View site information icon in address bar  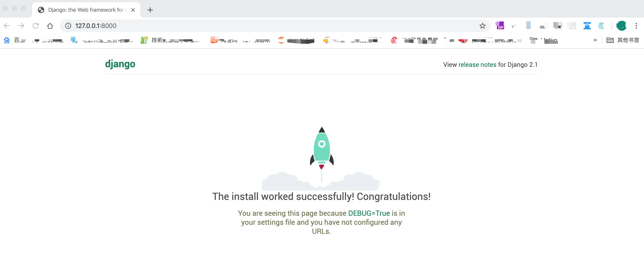(x=68, y=26)
